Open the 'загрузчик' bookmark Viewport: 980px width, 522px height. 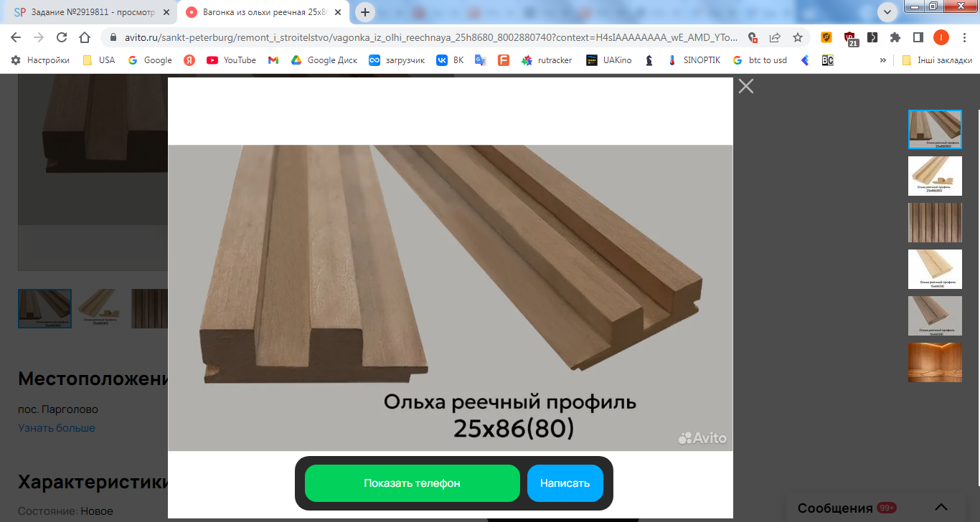click(397, 60)
